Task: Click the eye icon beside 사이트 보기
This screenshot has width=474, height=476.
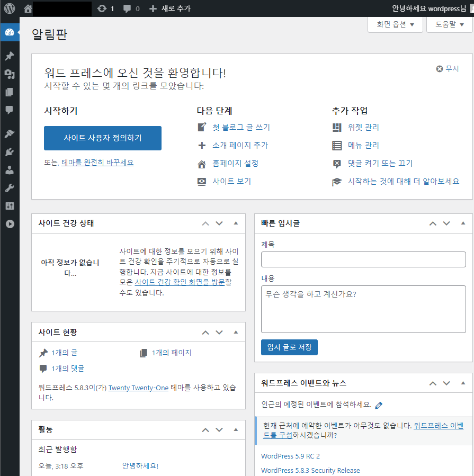Action: click(202, 182)
